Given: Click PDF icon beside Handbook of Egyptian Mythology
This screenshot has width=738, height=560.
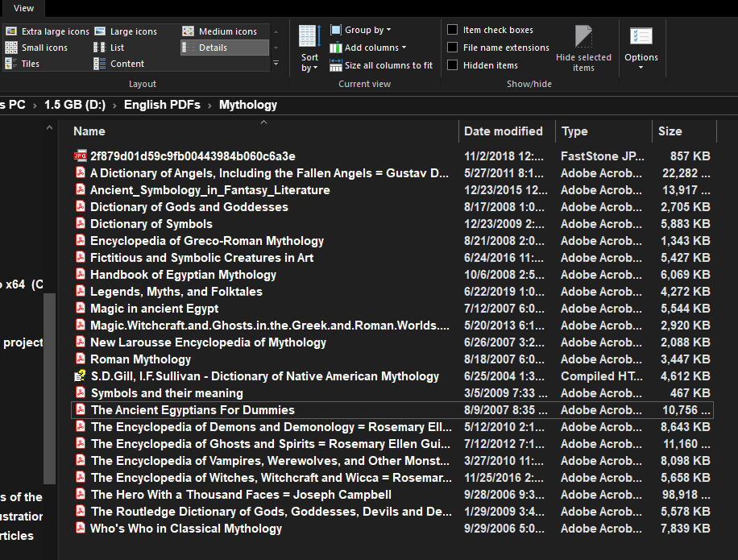Looking at the screenshot, I should pyautogui.click(x=81, y=274).
